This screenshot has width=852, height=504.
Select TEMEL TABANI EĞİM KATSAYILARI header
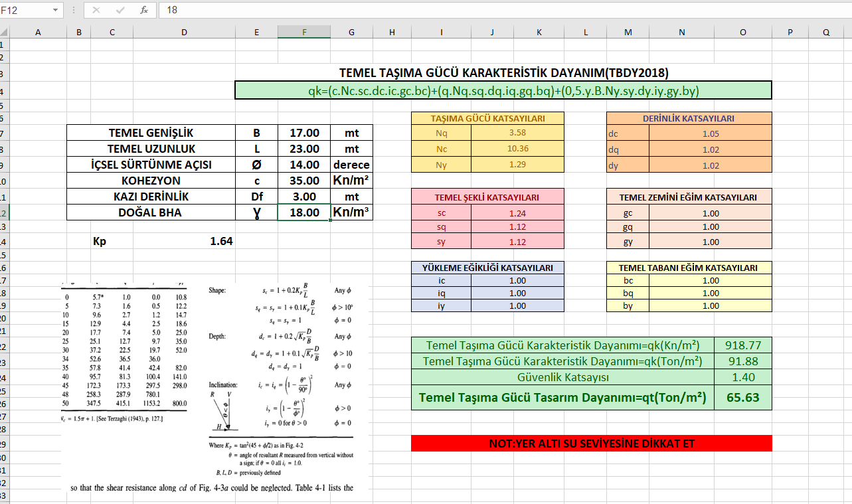click(689, 268)
